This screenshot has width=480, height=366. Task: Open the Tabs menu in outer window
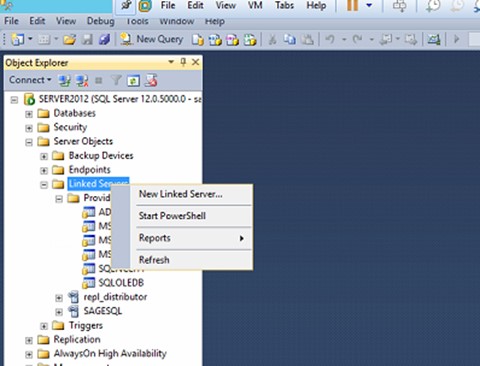(x=284, y=5)
